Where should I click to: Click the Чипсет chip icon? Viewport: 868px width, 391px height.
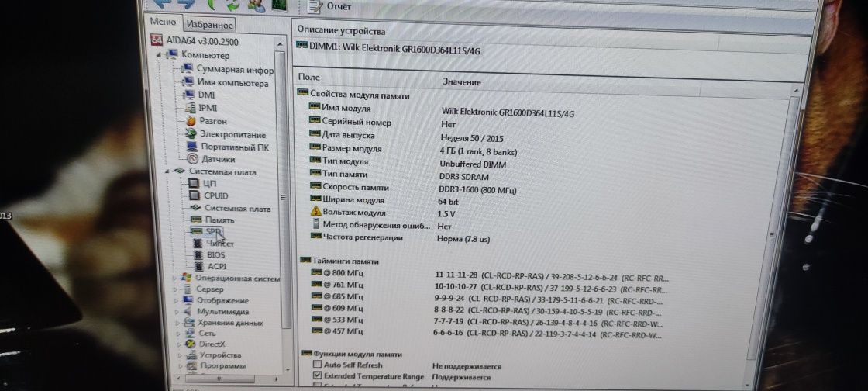pos(198,243)
